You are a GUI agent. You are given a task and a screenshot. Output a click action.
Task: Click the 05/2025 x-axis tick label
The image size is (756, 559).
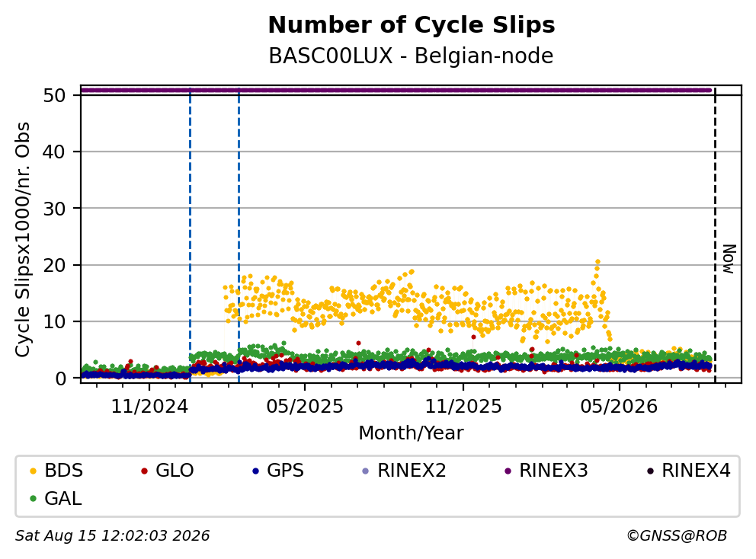coord(305,407)
